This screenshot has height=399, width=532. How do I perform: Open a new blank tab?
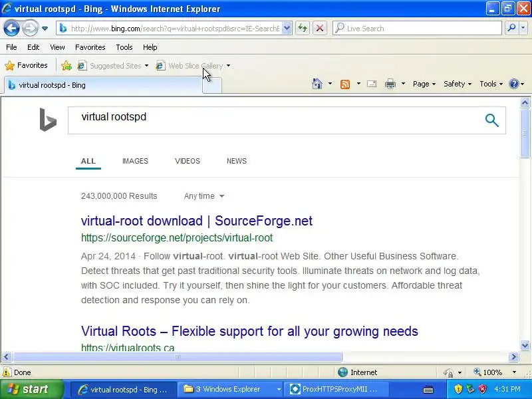click(212, 86)
